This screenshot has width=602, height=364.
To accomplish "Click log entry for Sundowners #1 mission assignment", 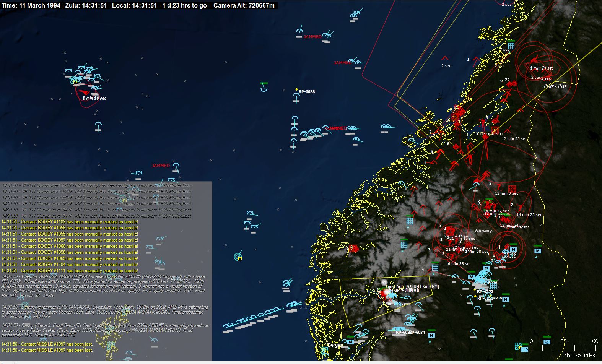I will click(96, 216).
